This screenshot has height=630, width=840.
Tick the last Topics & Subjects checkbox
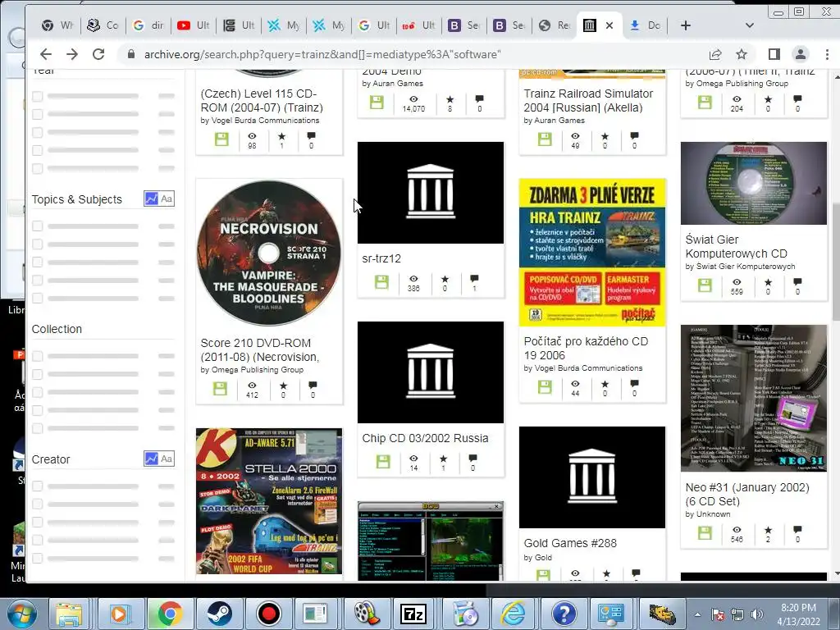pyautogui.click(x=37, y=298)
